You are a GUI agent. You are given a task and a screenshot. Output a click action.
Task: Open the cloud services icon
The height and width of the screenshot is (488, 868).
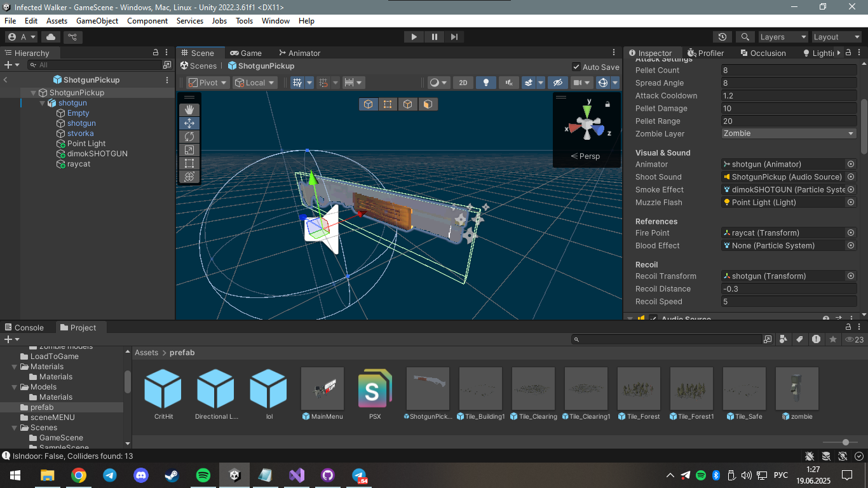coord(51,37)
